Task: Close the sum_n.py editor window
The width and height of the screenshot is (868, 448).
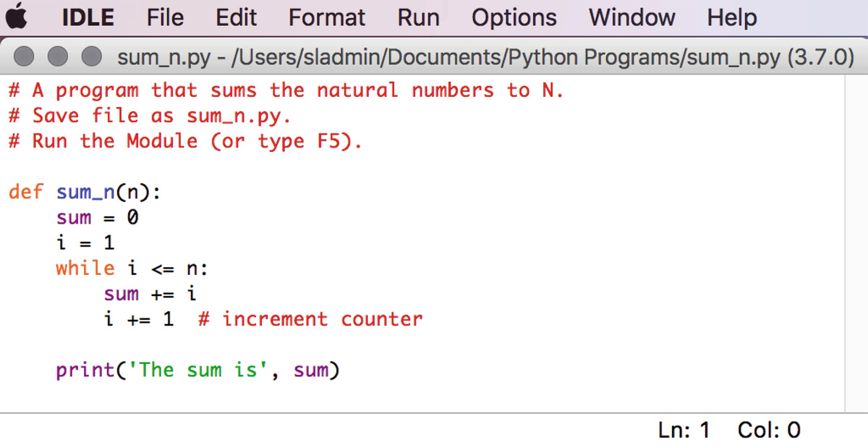Action: click(24, 56)
